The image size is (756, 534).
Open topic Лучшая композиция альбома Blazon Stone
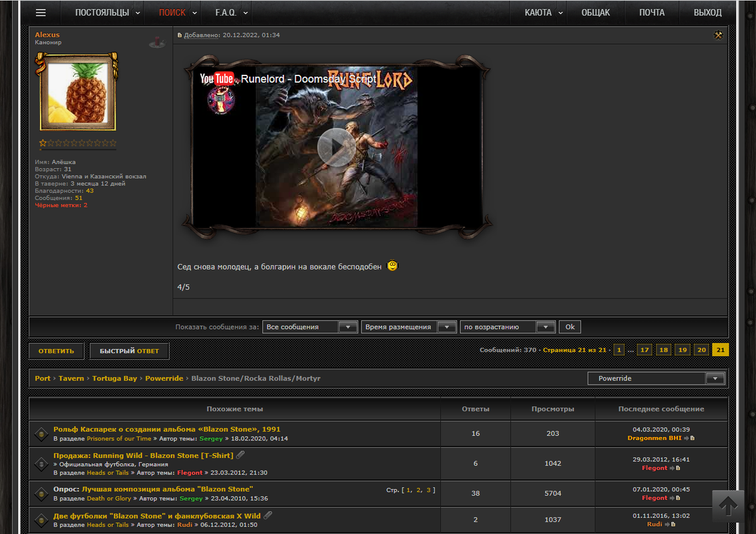168,489
